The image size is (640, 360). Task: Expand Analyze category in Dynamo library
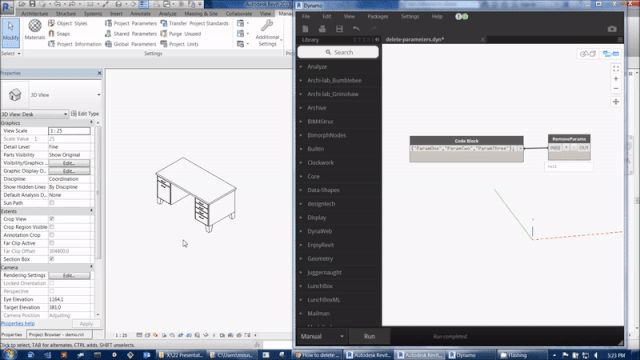339,67
